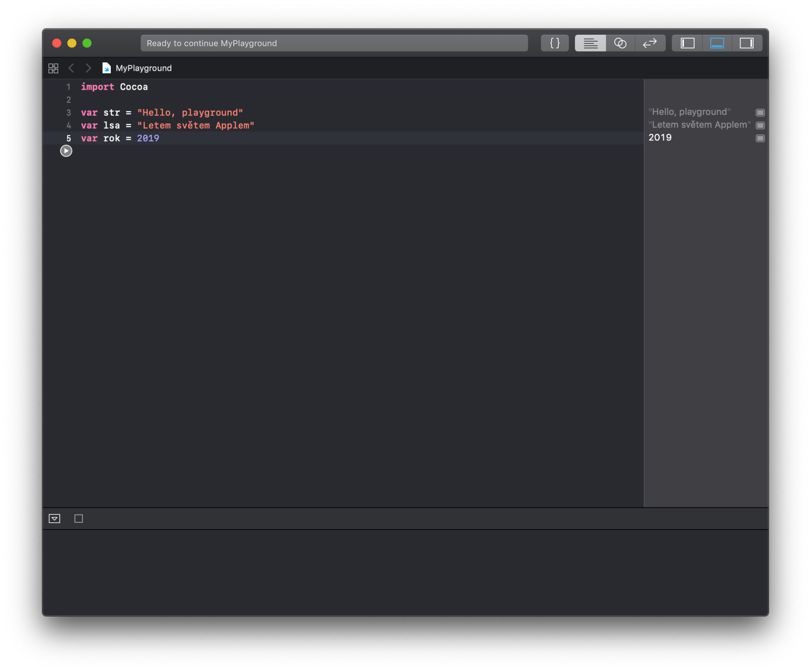Show inline result for 2019 value
The width and height of the screenshot is (811, 672).
760,138
